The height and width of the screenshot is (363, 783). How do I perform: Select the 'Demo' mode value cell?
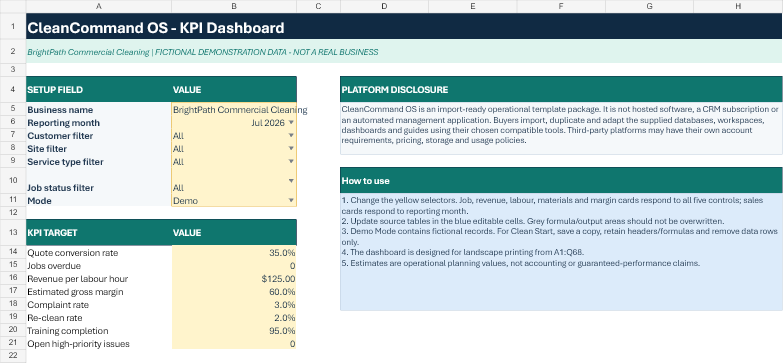234,200
